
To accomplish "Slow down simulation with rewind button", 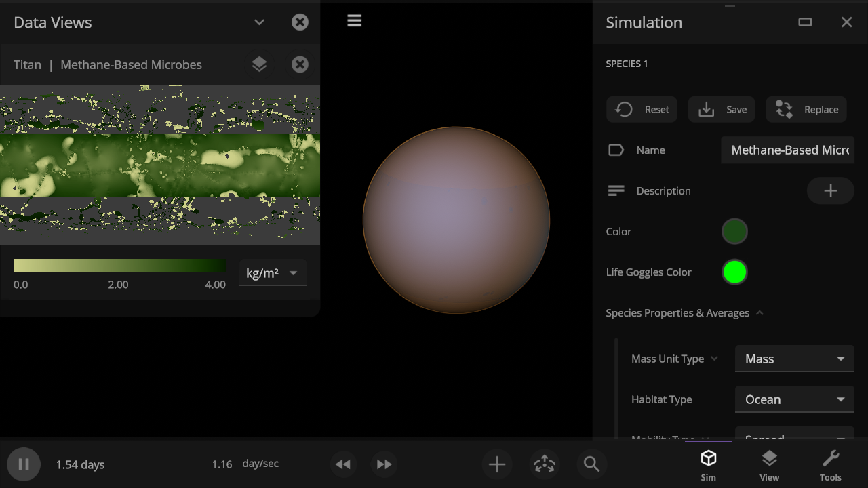I will pyautogui.click(x=343, y=464).
